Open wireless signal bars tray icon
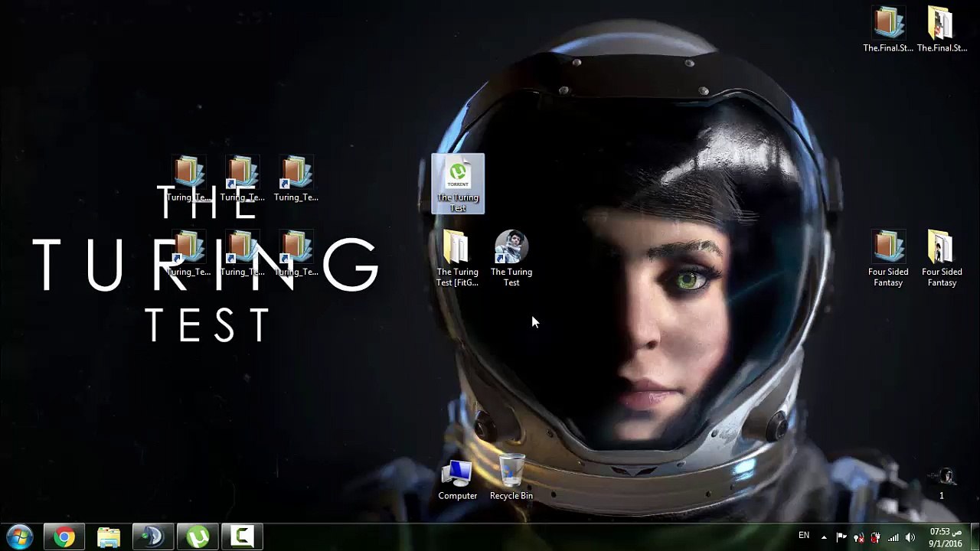The image size is (980, 551). [x=893, y=537]
